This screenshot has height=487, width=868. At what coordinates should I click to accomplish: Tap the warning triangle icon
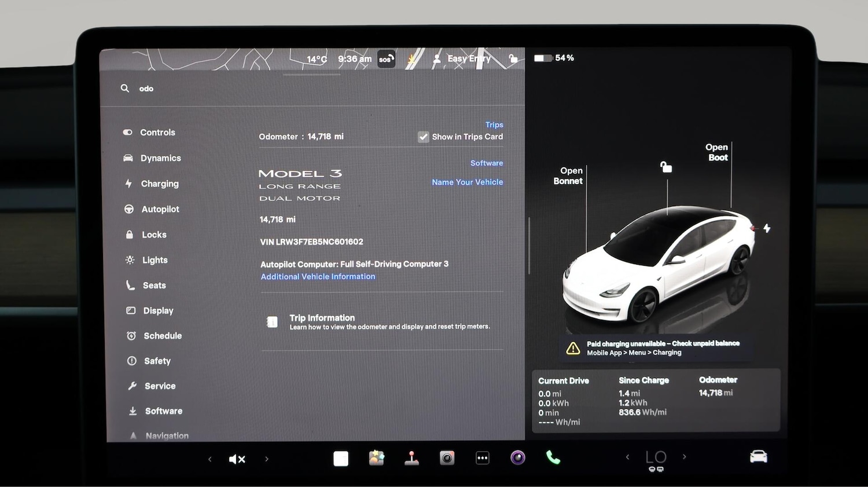pyautogui.click(x=573, y=348)
